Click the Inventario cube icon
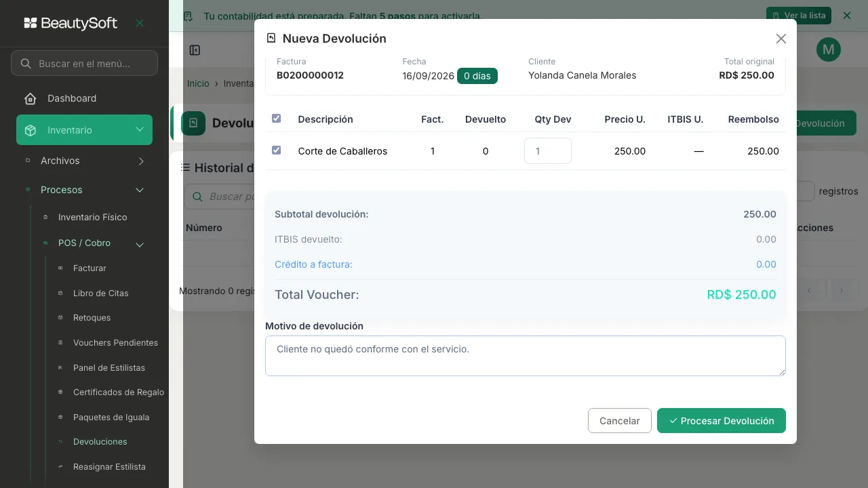 coord(31,130)
